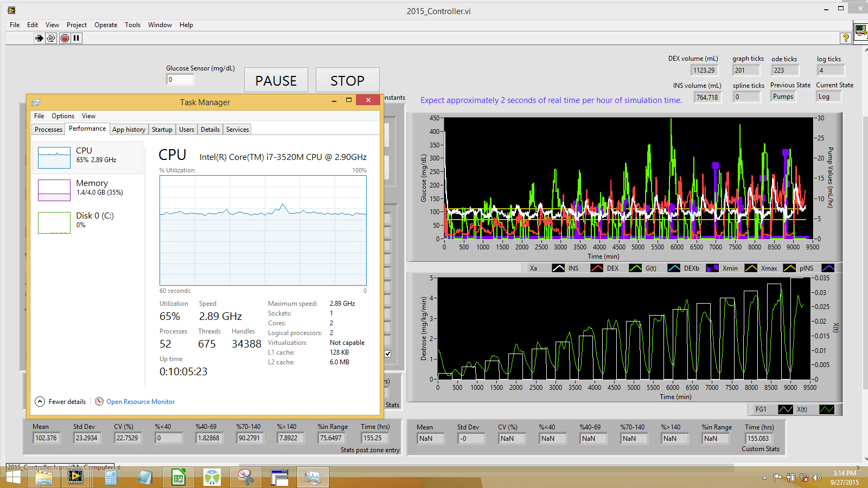Click the Task Manager taskbar icon
Image resolution: width=868 pixels, height=488 pixels.
click(x=313, y=477)
